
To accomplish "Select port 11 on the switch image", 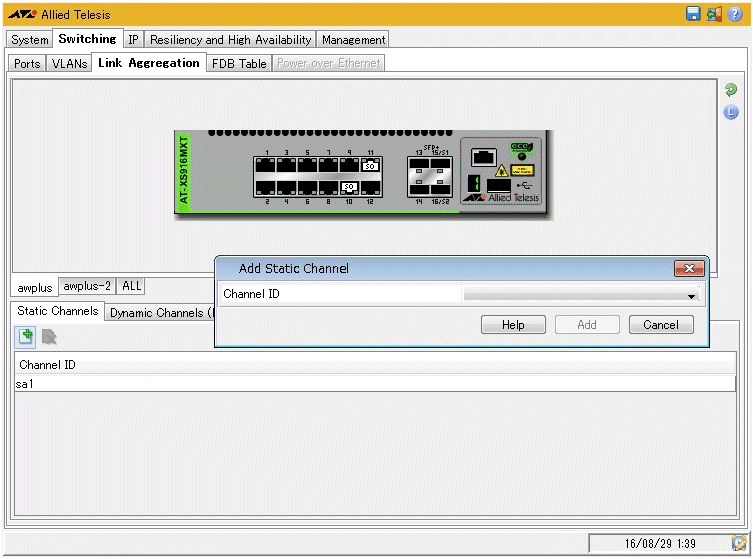I will (370, 166).
